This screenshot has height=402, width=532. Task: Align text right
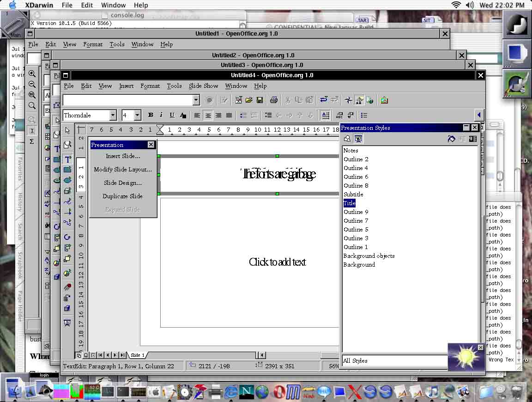point(218,116)
